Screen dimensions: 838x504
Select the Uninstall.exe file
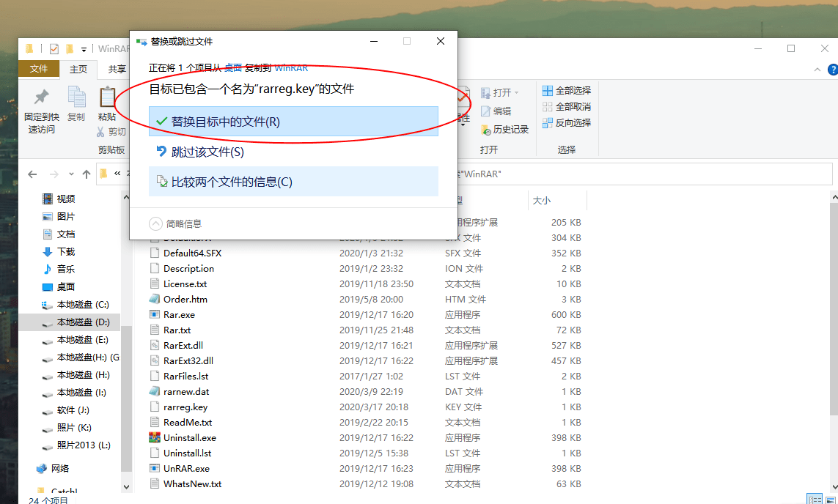coord(190,438)
